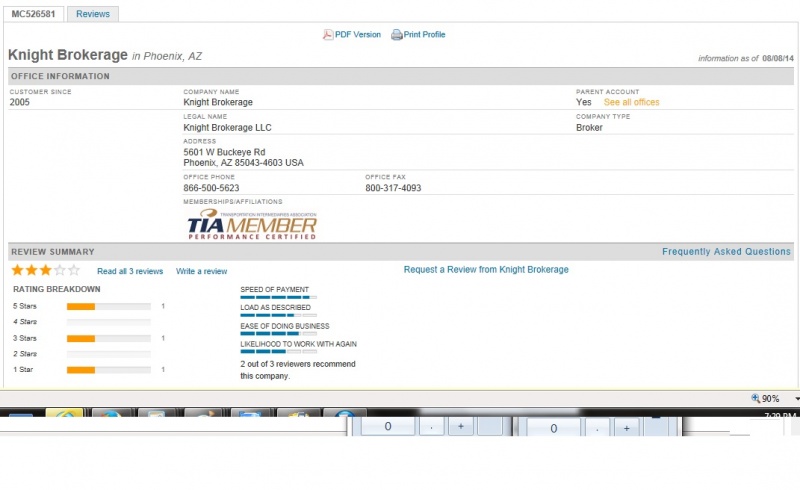
Task: Click the information date 08/08/14
Action: [x=778, y=58]
